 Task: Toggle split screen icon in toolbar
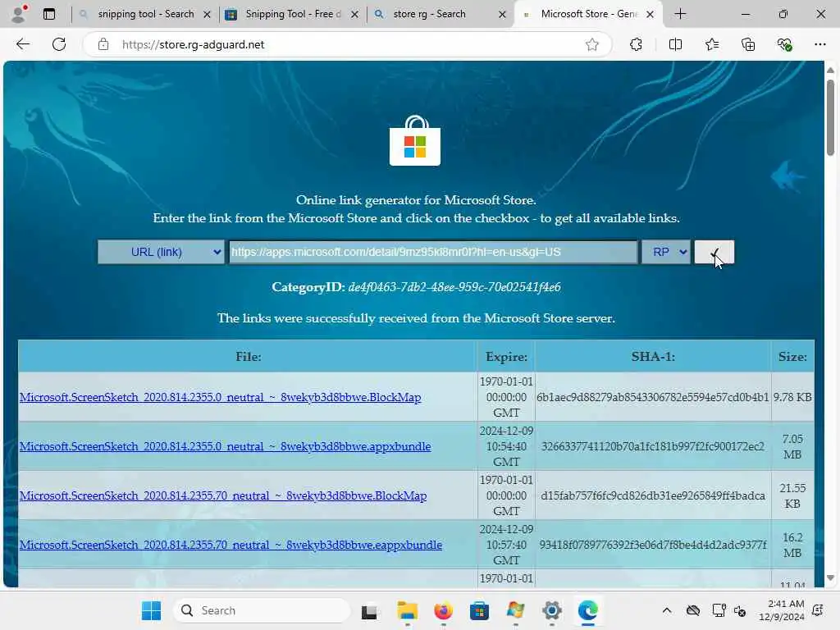pos(675,44)
